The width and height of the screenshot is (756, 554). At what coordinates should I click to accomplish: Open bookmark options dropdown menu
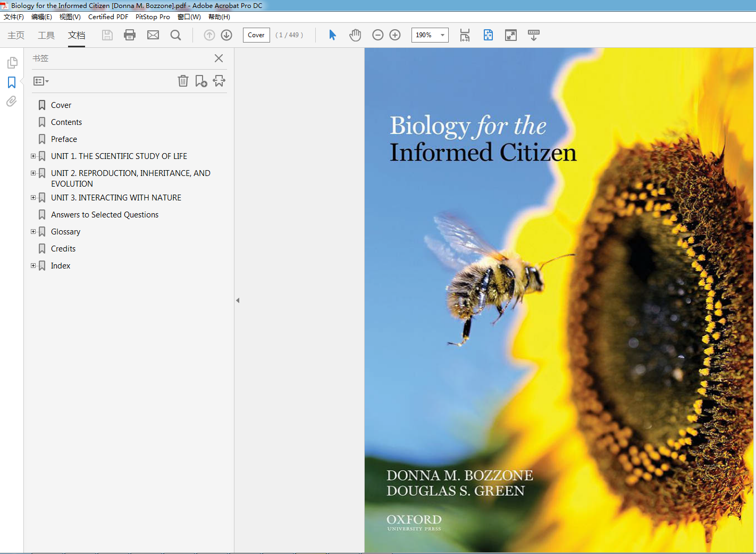click(x=41, y=81)
